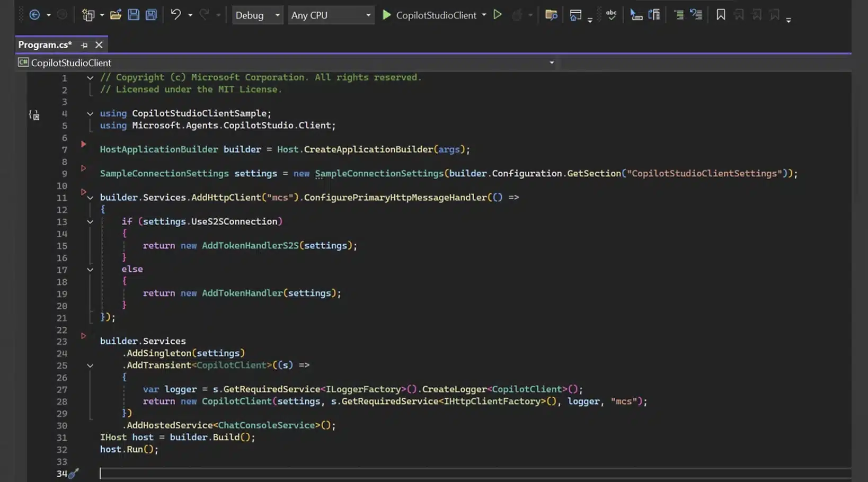The image size is (868, 482).
Task: Uncomment the selected lines
Action: (x=696, y=15)
